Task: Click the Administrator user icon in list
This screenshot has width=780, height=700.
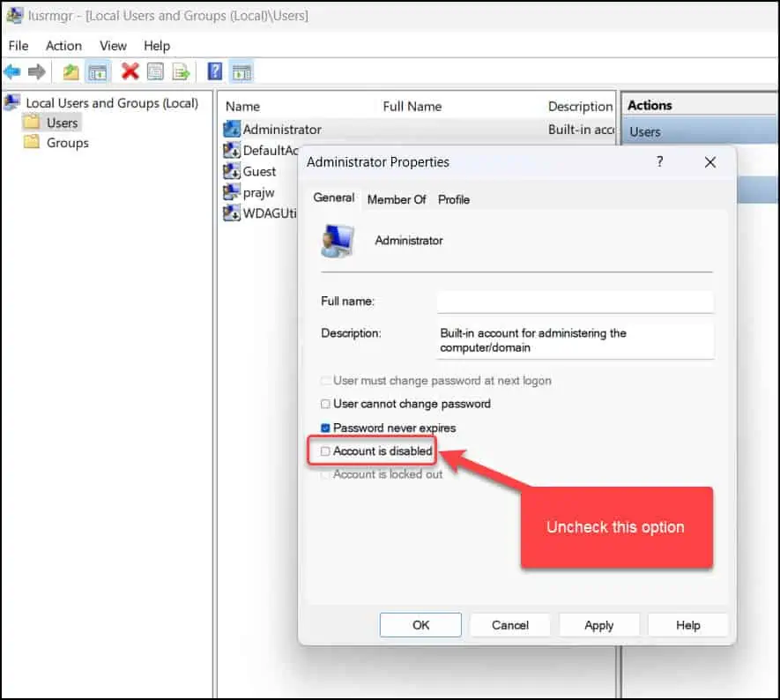Action: [231, 129]
